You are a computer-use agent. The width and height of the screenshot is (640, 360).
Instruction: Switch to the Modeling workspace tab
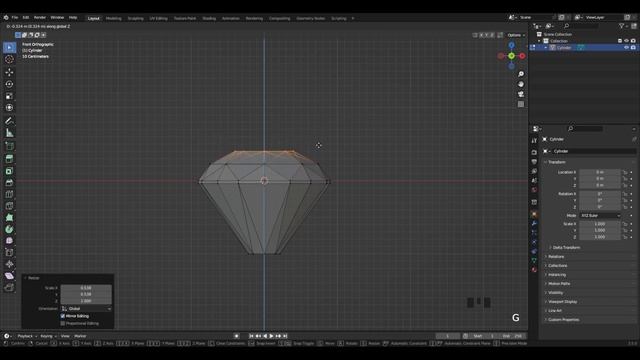point(113,18)
